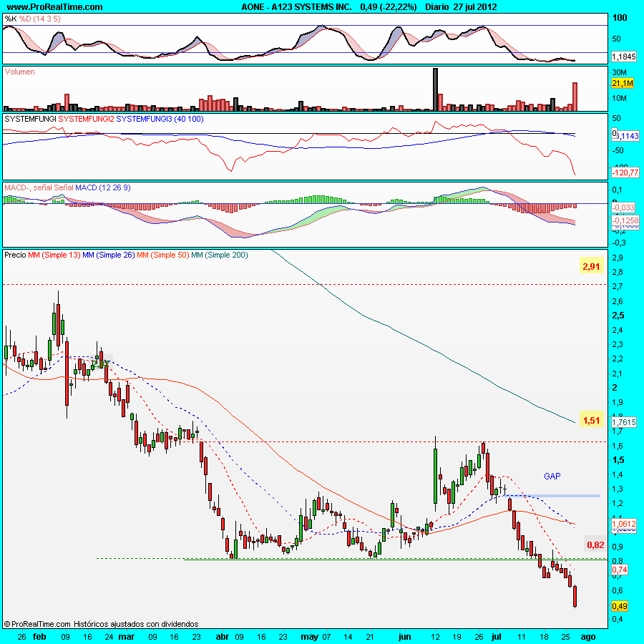The image size is (644, 644).
Task: Click the bold 2,5 price axis label
Action: point(618,316)
